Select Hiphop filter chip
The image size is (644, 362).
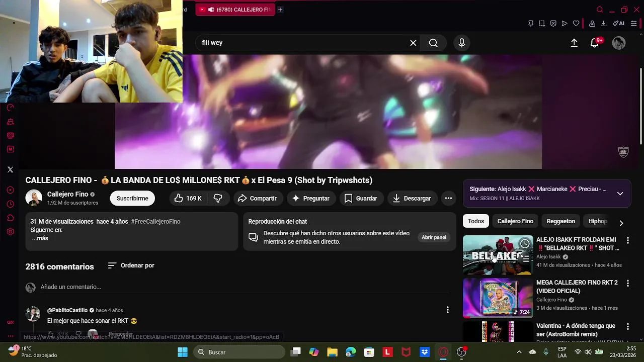pos(598,221)
